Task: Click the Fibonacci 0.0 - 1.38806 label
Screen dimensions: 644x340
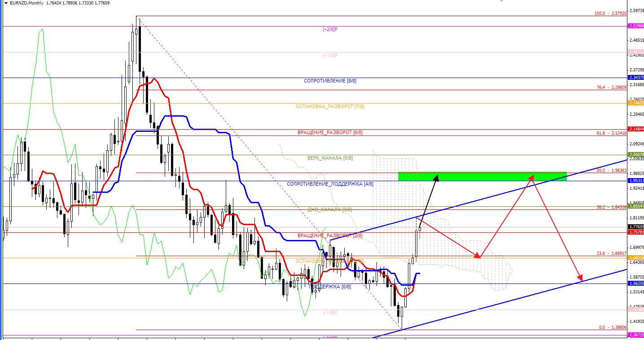Action: click(612, 327)
